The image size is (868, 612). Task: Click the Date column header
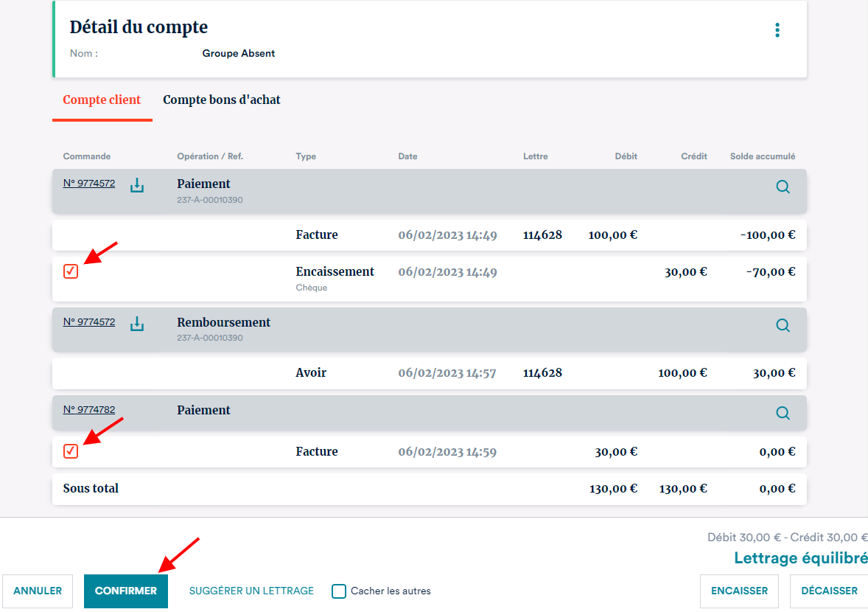407,156
